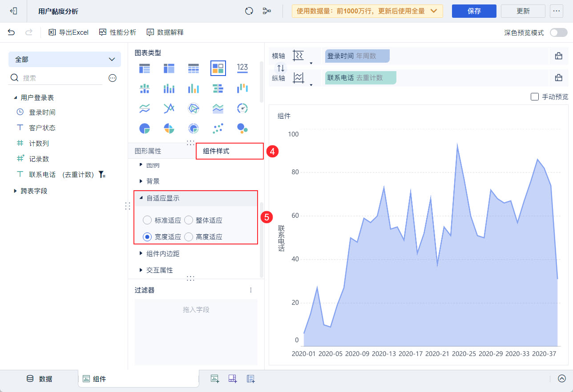573x392 pixels.
Task: Select the 整体适应 radio option
Action: click(189, 220)
